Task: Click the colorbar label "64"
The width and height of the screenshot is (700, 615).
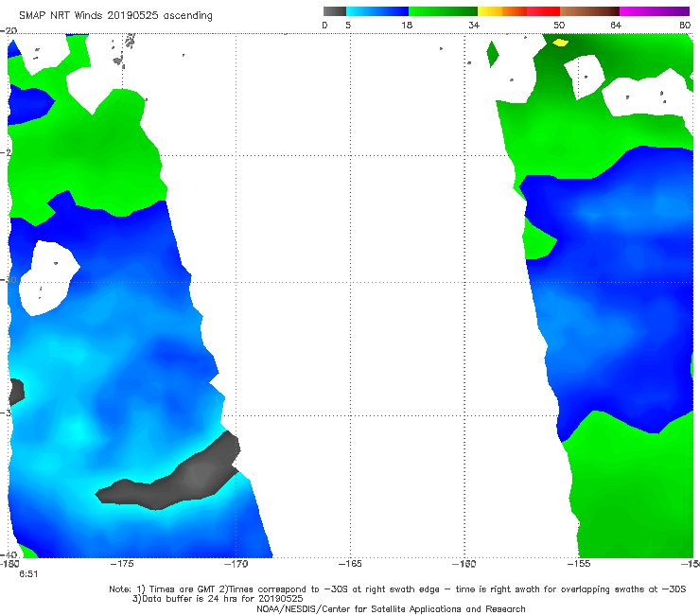Action: 616,26
